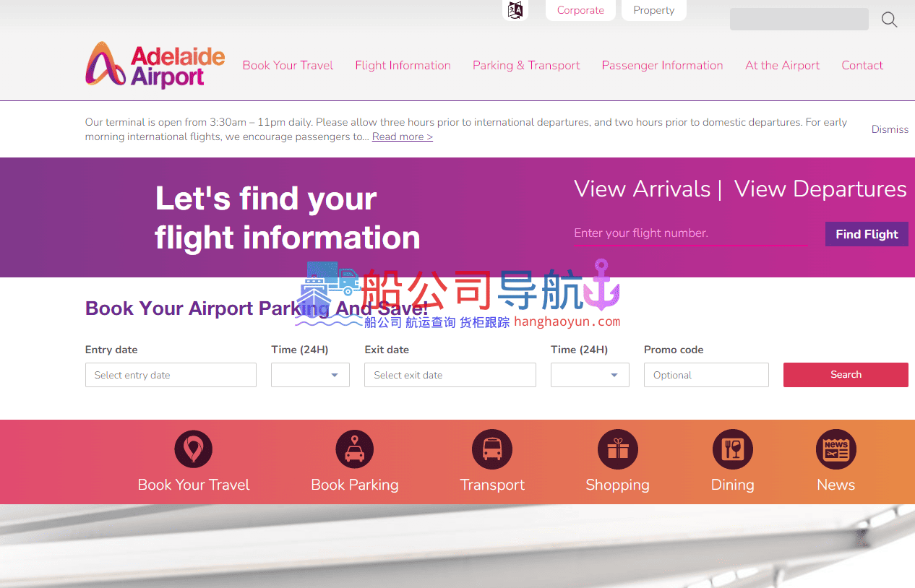Image resolution: width=915 pixels, height=588 pixels.
Task: Open the Transport bus icon
Action: click(x=492, y=449)
